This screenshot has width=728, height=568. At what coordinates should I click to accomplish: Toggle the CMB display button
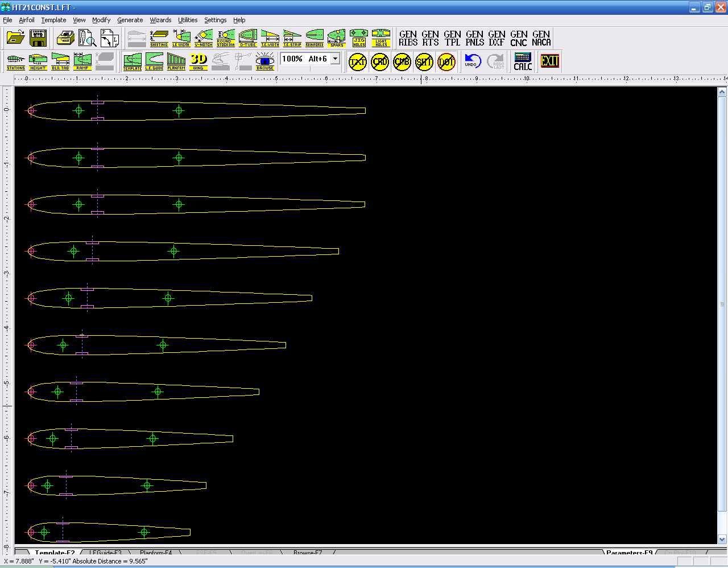(x=402, y=61)
